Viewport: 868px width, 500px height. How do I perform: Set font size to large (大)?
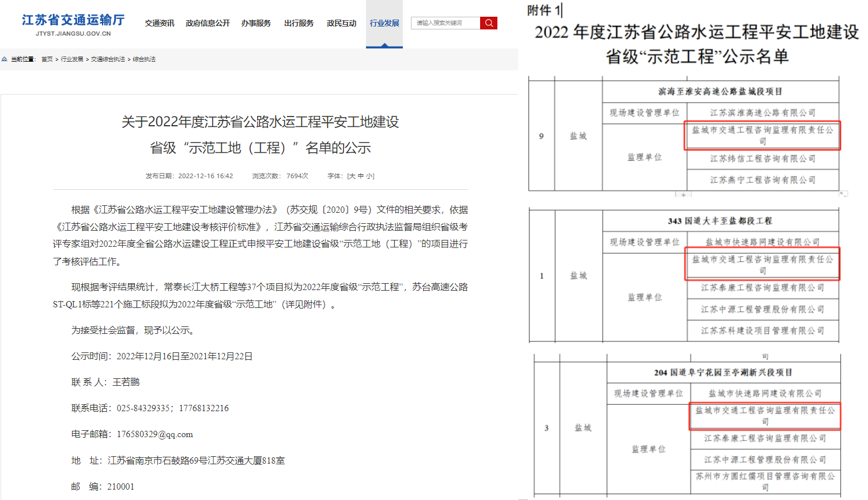point(352,176)
